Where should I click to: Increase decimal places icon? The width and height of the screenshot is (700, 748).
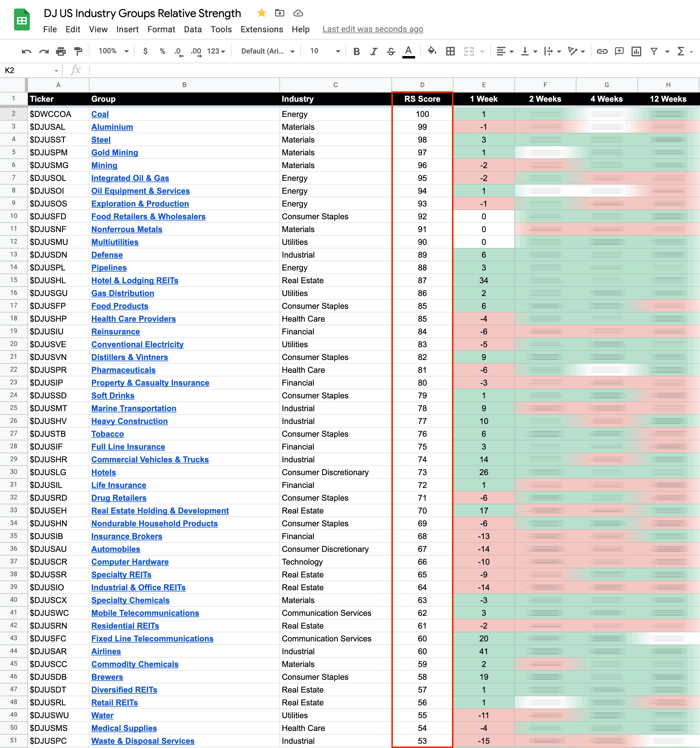pyautogui.click(x=196, y=52)
